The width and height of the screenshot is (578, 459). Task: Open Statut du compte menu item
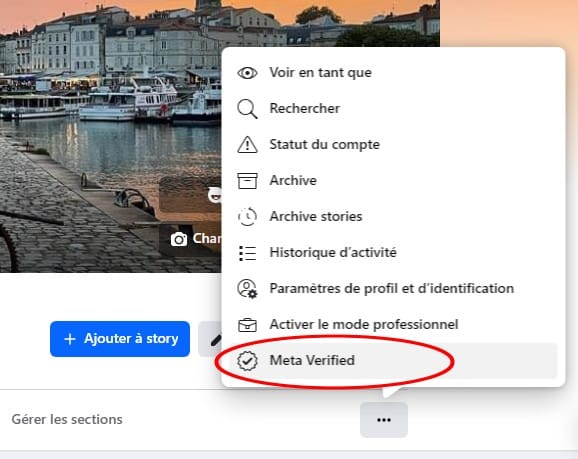[x=393, y=145]
